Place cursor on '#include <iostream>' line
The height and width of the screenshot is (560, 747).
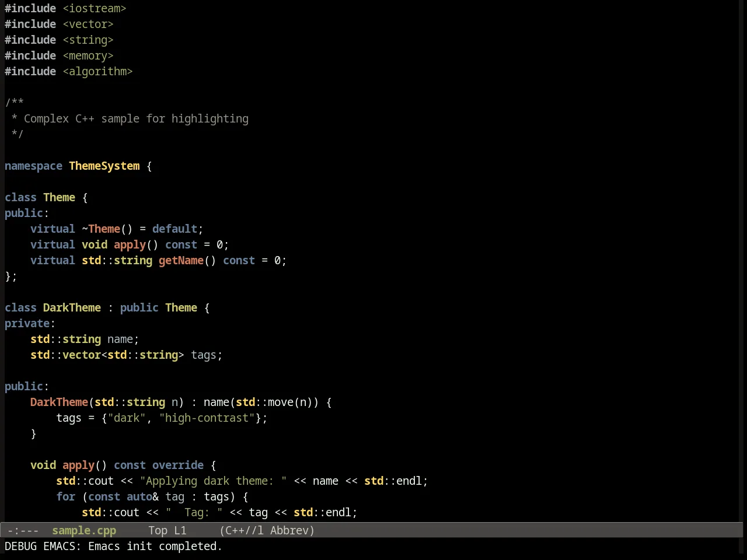point(65,8)
